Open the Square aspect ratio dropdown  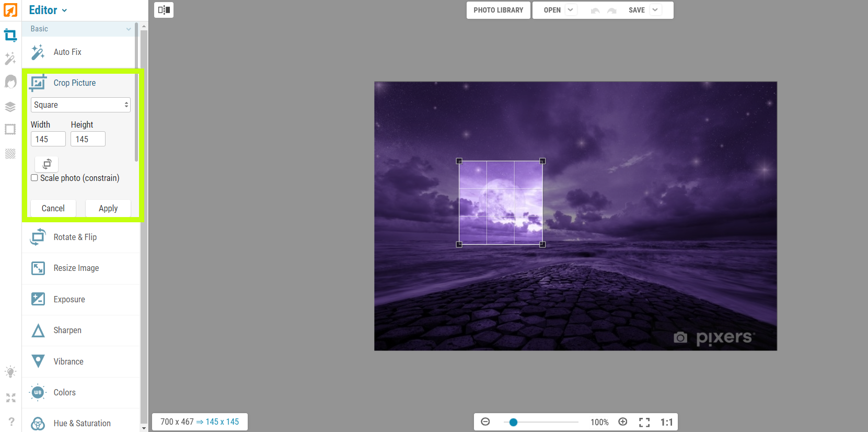pyautogui.click(x=80, y=105)
